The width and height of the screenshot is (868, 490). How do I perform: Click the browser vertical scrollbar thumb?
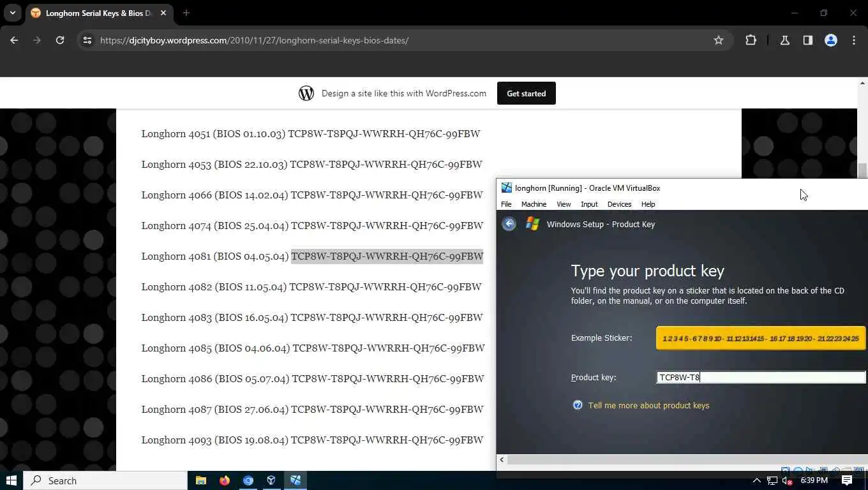pyautogui.click(x=862, y=171)
